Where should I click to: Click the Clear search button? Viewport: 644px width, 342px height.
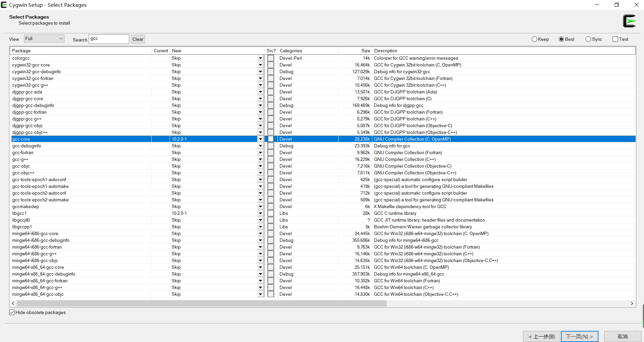pos(138,39)
